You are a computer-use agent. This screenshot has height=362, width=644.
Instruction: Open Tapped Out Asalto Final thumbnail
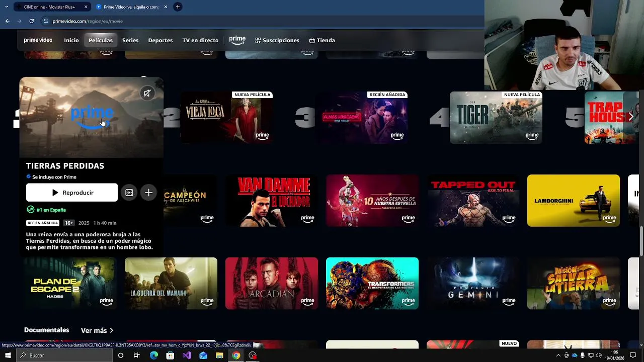[473, 201]
